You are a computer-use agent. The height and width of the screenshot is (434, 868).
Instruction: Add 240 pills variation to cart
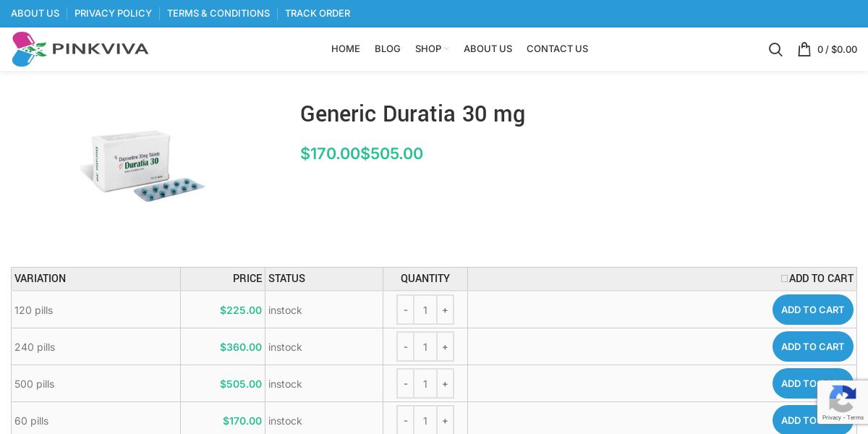click(812, 346)
